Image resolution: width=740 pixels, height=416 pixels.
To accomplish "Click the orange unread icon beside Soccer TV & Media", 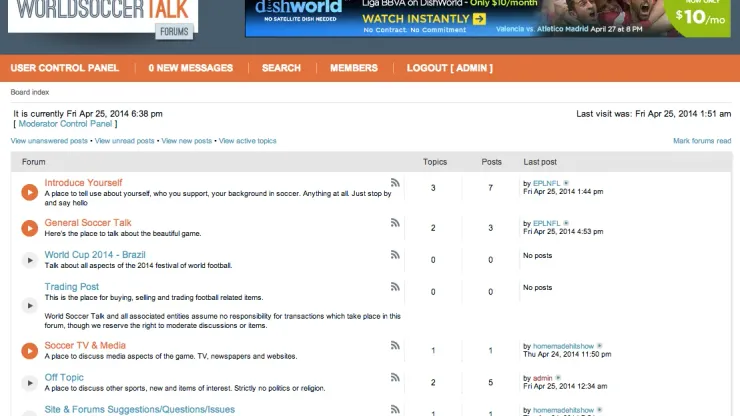I will pos(30,350).
